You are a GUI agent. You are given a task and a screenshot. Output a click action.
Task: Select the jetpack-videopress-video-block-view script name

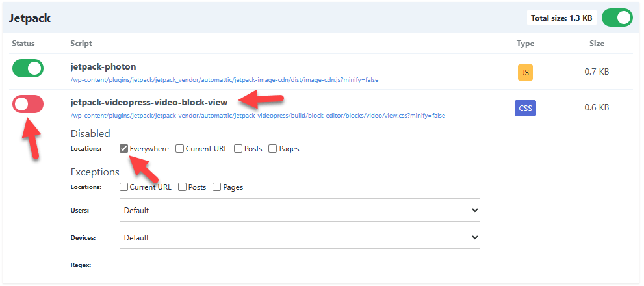coord(149,102)
